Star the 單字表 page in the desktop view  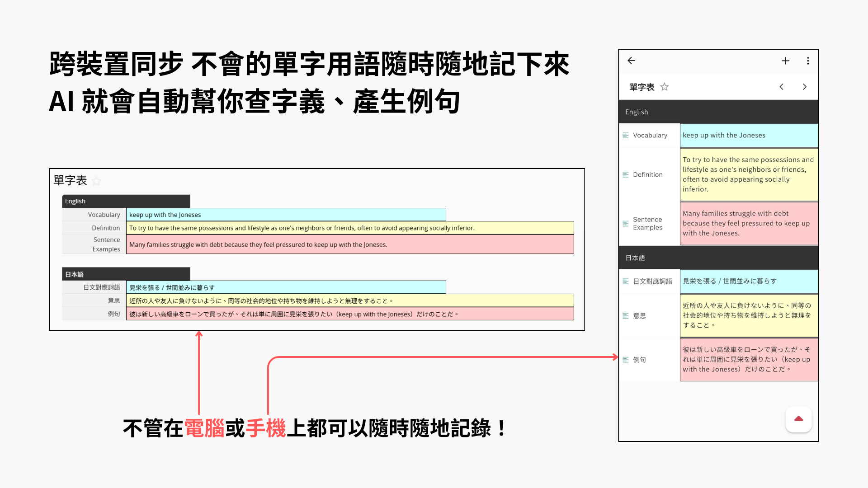pos(96,181)
